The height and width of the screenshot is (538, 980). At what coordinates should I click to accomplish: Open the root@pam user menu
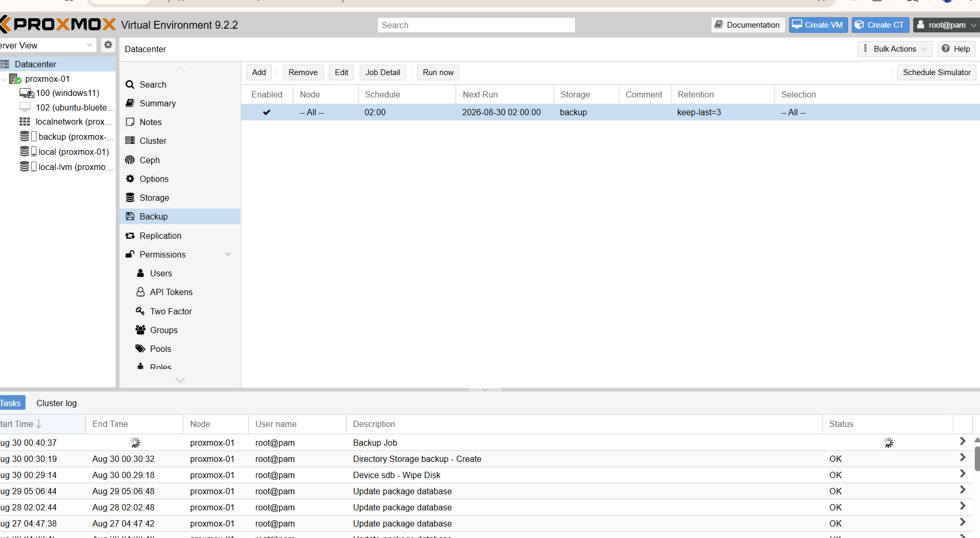946,25
